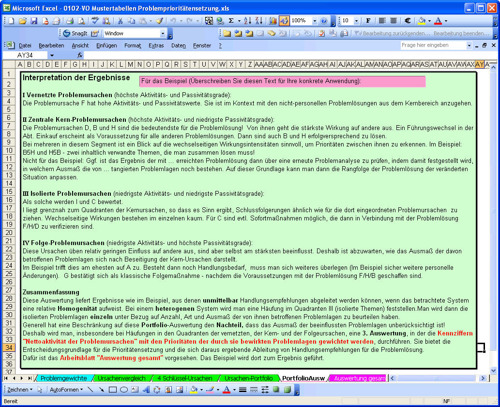Open the Einfügen menu

[106, 46]
